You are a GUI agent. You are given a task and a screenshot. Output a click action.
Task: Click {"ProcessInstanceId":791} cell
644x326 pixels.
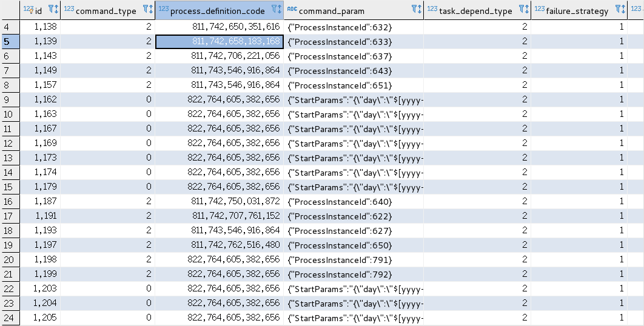click(x=354, y=260)
